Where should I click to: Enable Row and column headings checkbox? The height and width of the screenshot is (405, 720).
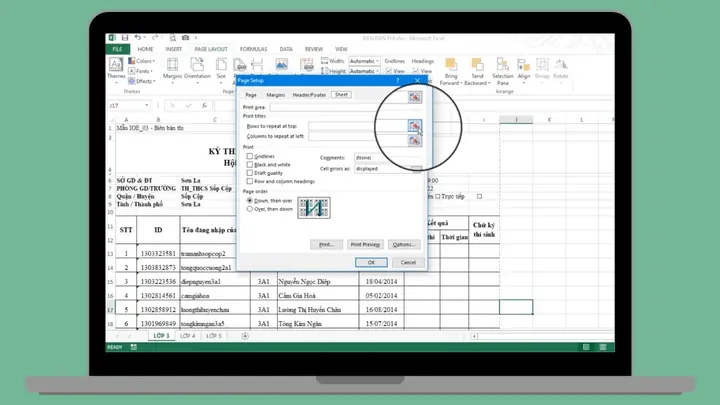click(x=250, y=181)
